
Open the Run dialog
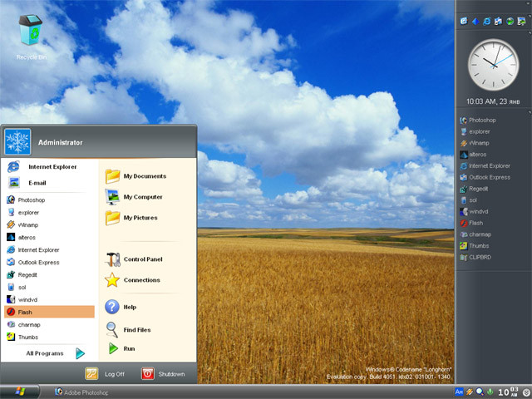click(x=121, y=348)
